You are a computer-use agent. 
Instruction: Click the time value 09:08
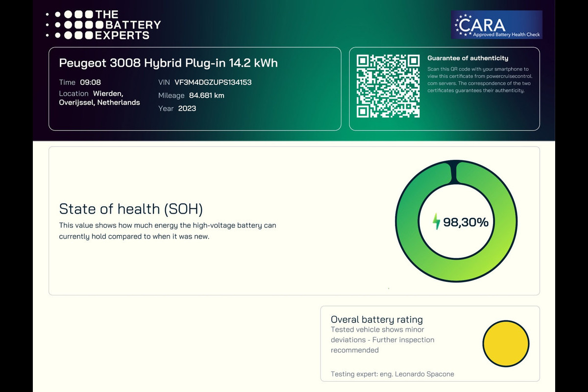pos(90,82)
